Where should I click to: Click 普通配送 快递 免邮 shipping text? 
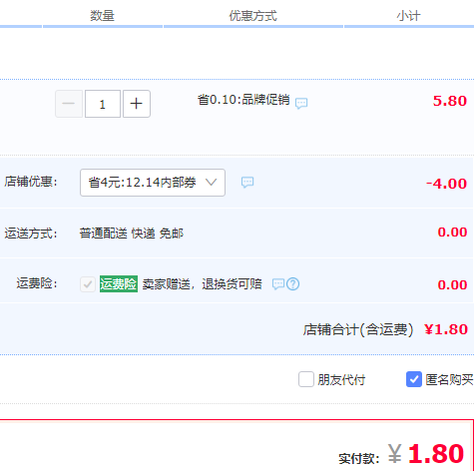(132, 234)
